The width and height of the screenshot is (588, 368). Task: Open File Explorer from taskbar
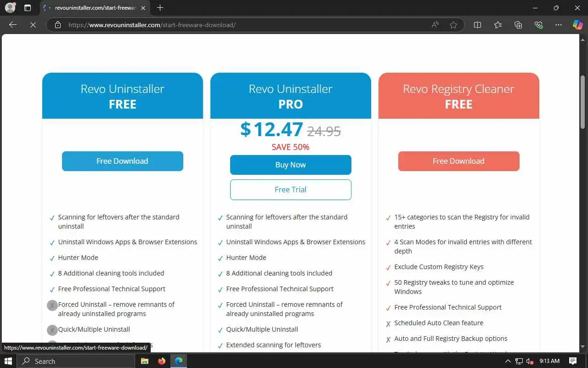coord(144,361)
